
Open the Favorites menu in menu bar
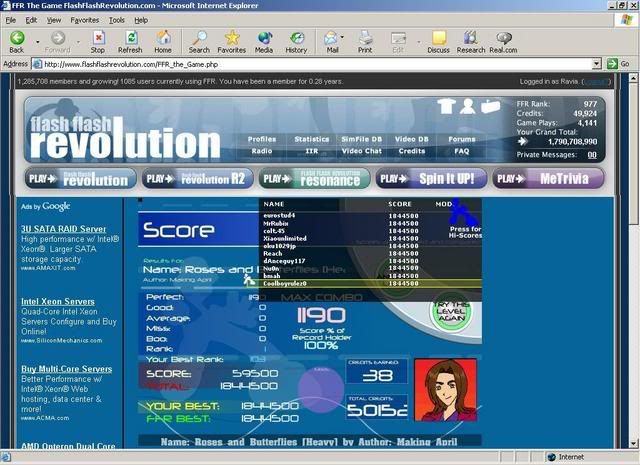click(x=84, y=19)
